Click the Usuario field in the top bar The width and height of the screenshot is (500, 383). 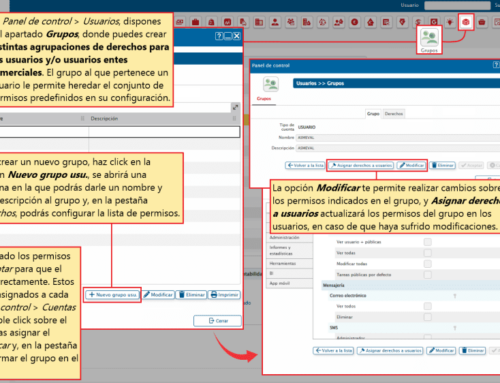457,5
